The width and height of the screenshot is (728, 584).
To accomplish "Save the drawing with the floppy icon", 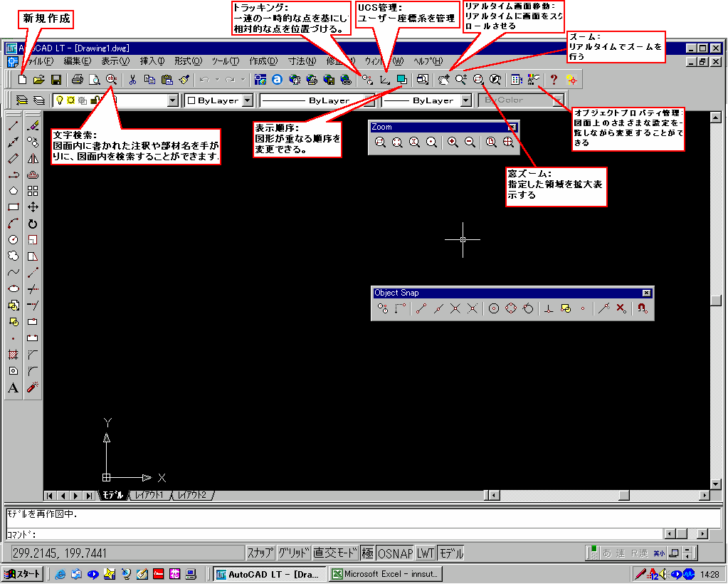I will pos(56,80).
